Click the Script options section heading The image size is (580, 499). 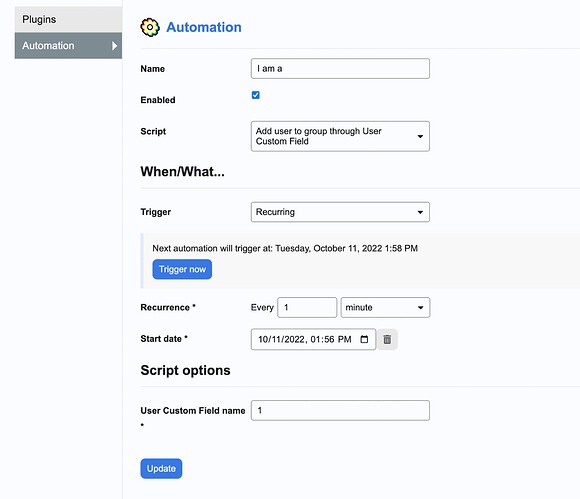coord(185,370)
